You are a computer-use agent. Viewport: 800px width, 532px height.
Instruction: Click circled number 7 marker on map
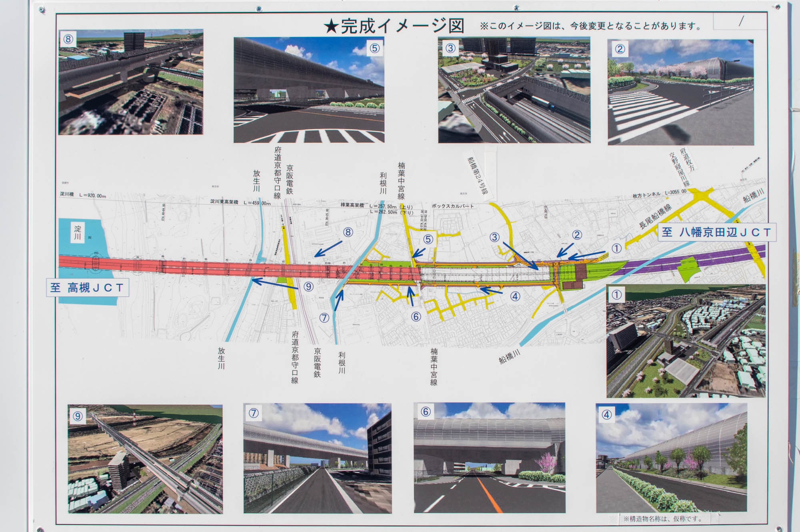click(324, 318)
